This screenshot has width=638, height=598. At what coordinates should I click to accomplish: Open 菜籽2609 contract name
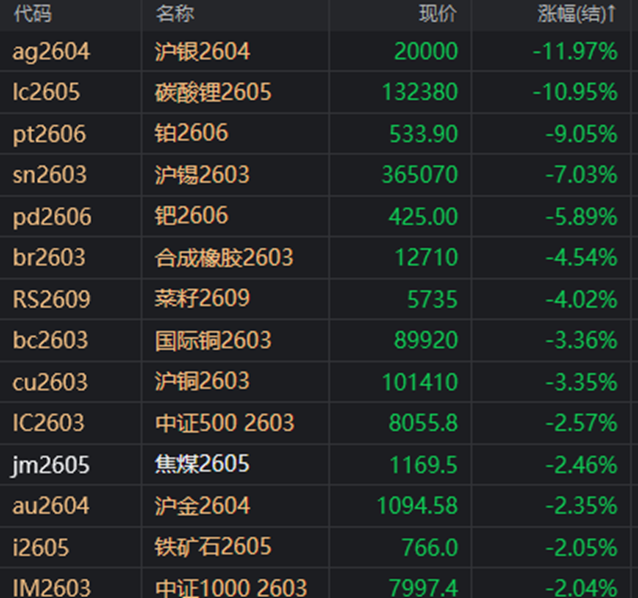point(202,298)
